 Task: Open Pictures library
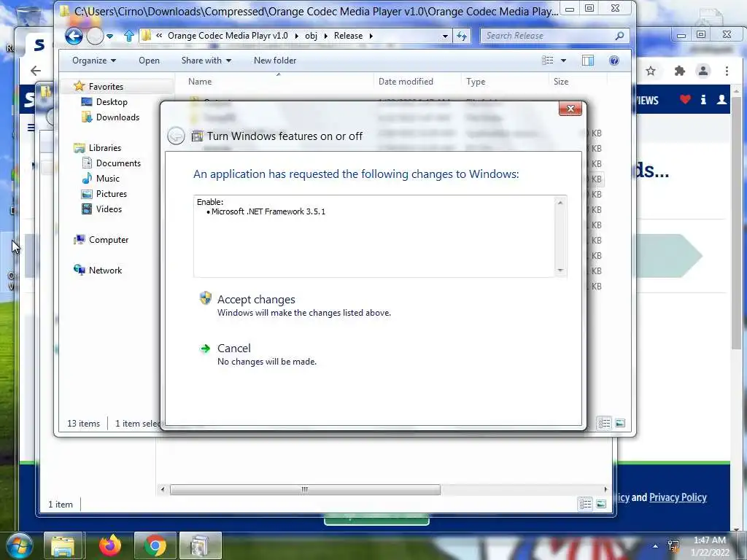point(112,194)
